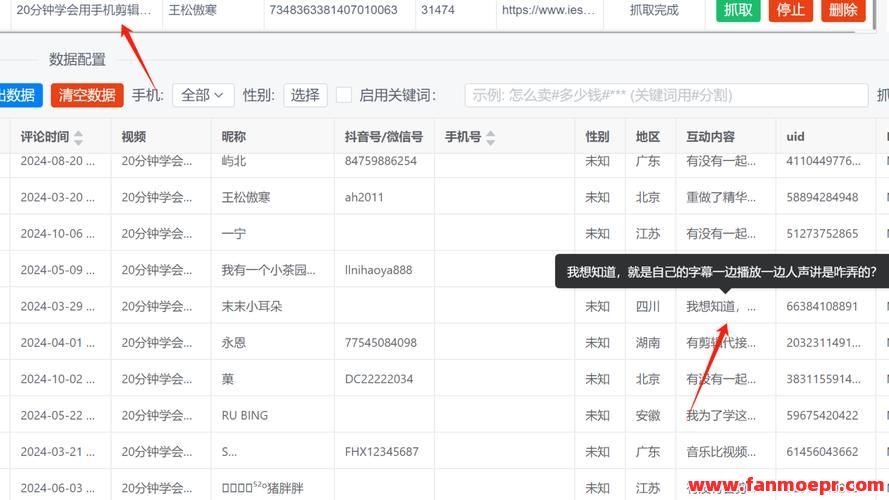This screenshot has height=500, width=889.
Task: Click the 昵称 column header
Action: tap(234, 137)
